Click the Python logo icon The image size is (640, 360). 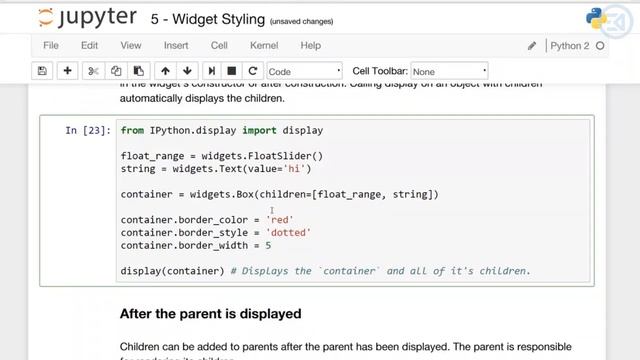(x=596, y=18)
